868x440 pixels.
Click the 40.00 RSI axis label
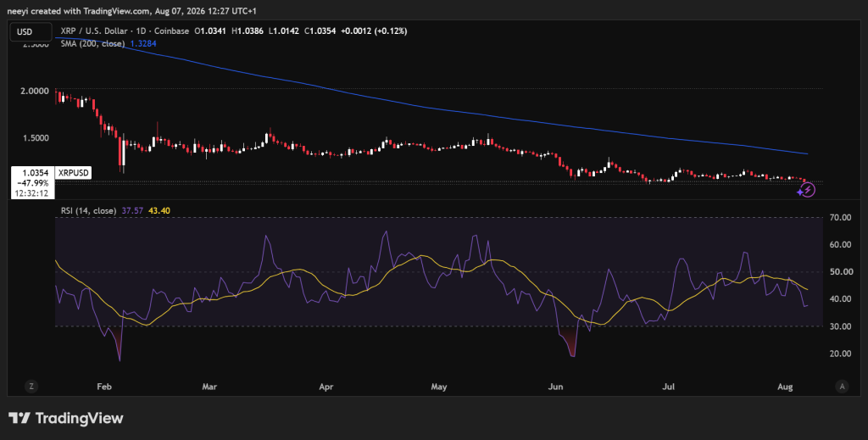840,299
